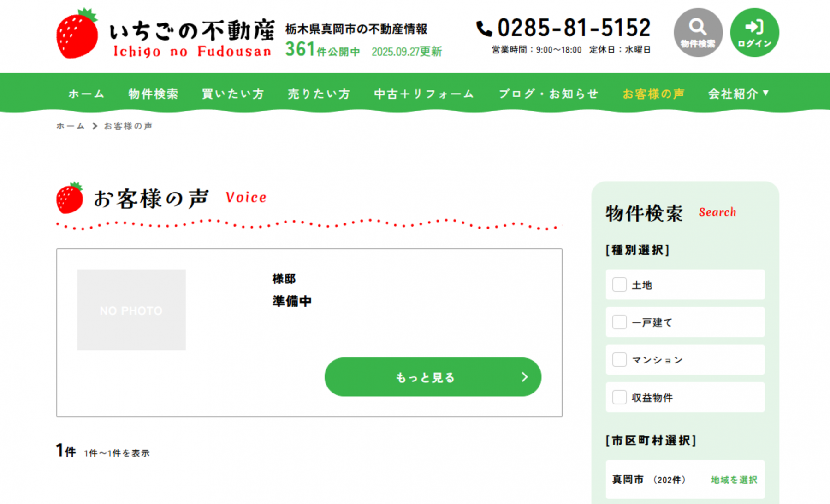
Task: Click the arrow on もっと見る button
Action: pos(524,377)
